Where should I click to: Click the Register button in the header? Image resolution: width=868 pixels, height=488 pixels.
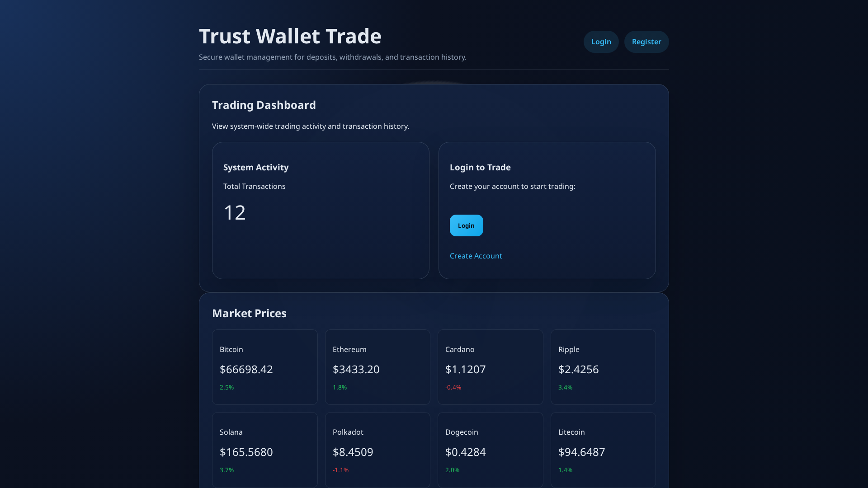tap(646, 42)
